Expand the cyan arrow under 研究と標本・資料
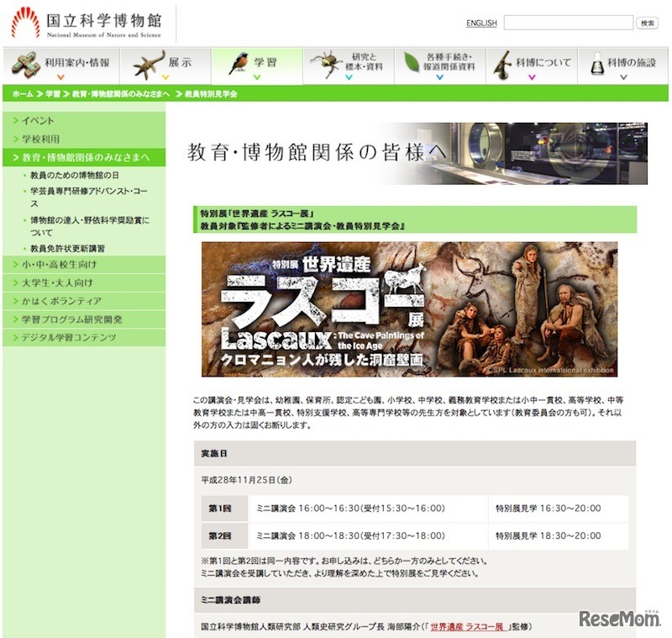 (349, 77)
